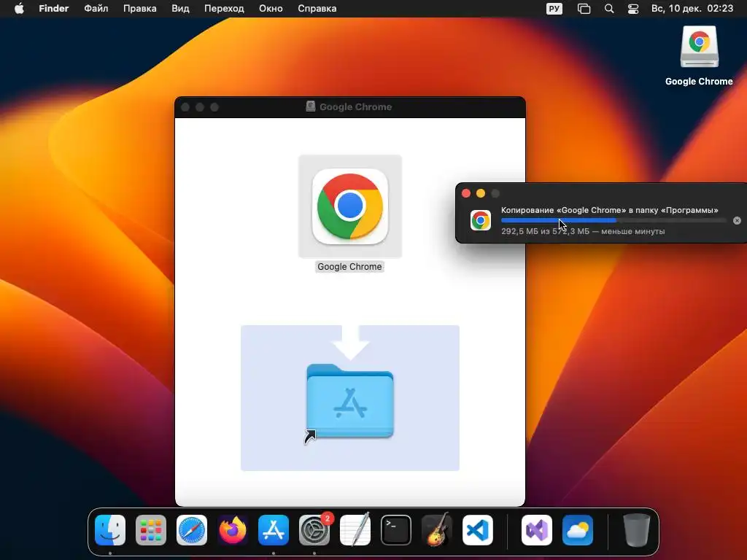Launch Safari from the Dock

point(192,530)
